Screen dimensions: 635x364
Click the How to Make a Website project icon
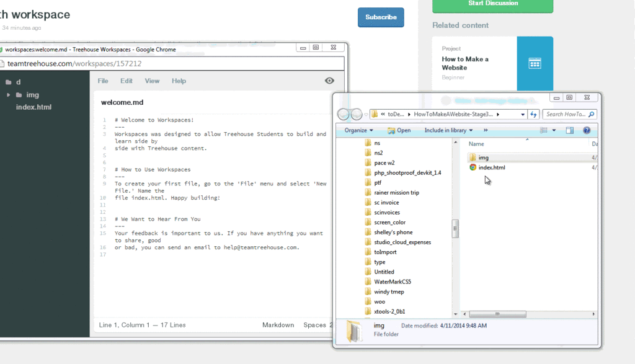535,63
